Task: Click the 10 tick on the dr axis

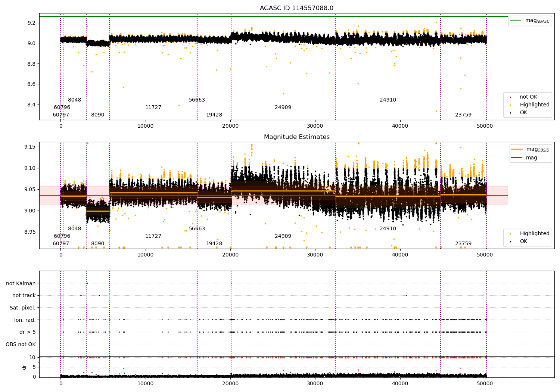Action: pyautogui.click(x=32, y=358)
